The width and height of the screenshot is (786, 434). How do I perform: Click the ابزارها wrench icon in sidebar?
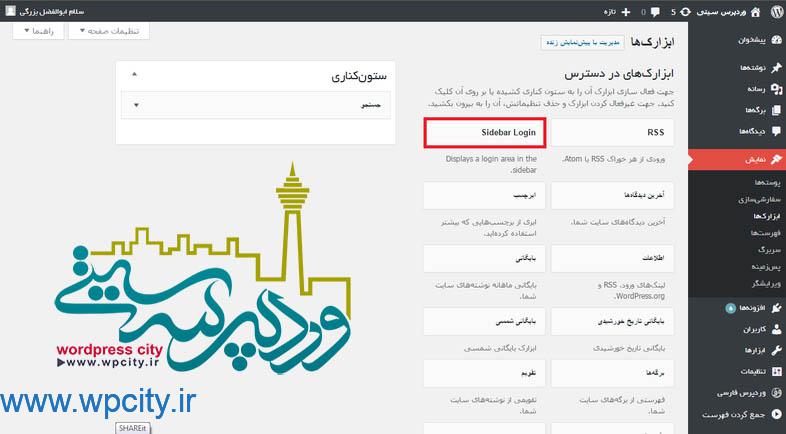coord(776,350)
